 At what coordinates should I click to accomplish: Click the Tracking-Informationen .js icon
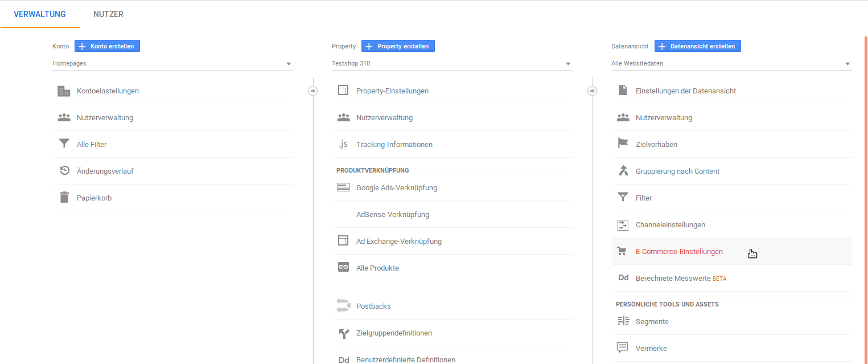pos(343,145)
